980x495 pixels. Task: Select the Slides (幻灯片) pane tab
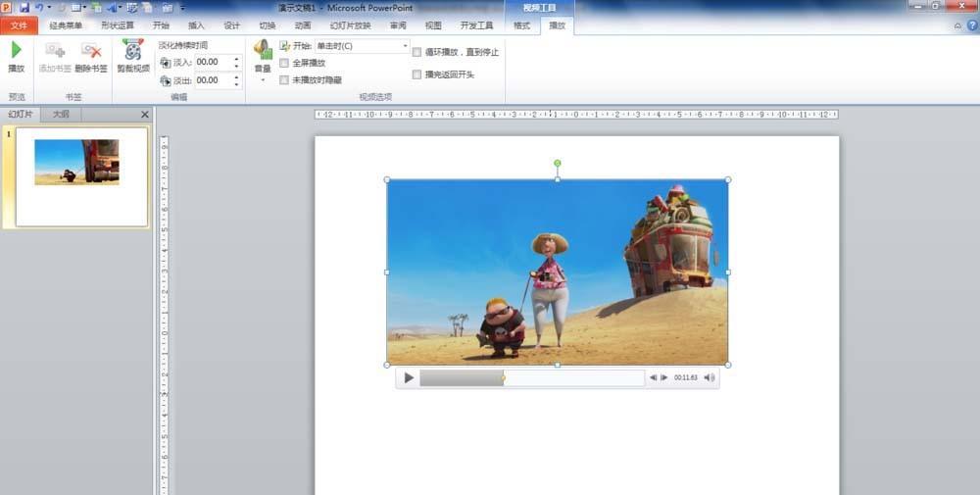tap(21, 115)
